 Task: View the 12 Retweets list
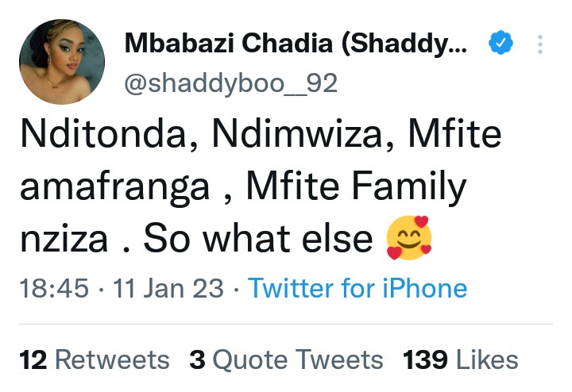(94, 359)
